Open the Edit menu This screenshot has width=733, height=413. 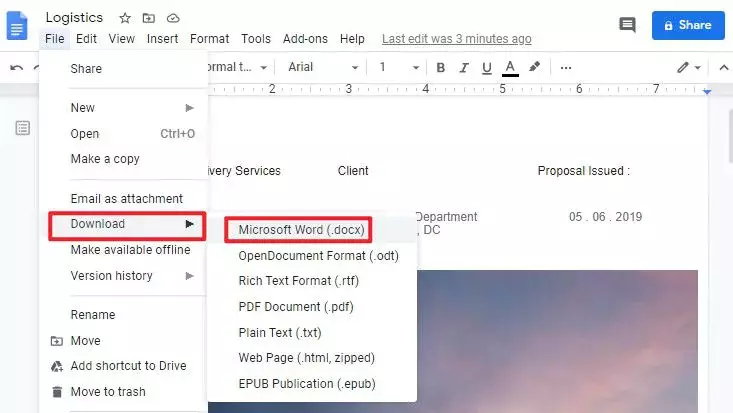click(x=86, y=39)
